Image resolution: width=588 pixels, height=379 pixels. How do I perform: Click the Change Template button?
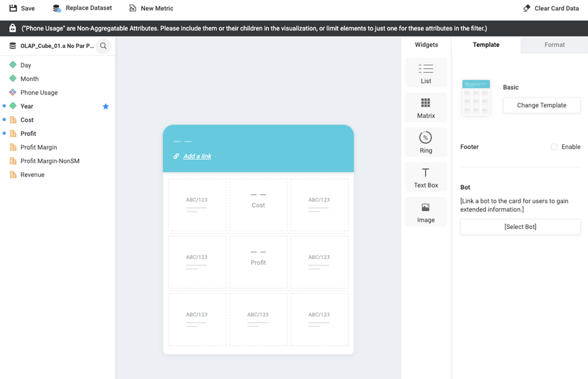(x=541, y=105)
